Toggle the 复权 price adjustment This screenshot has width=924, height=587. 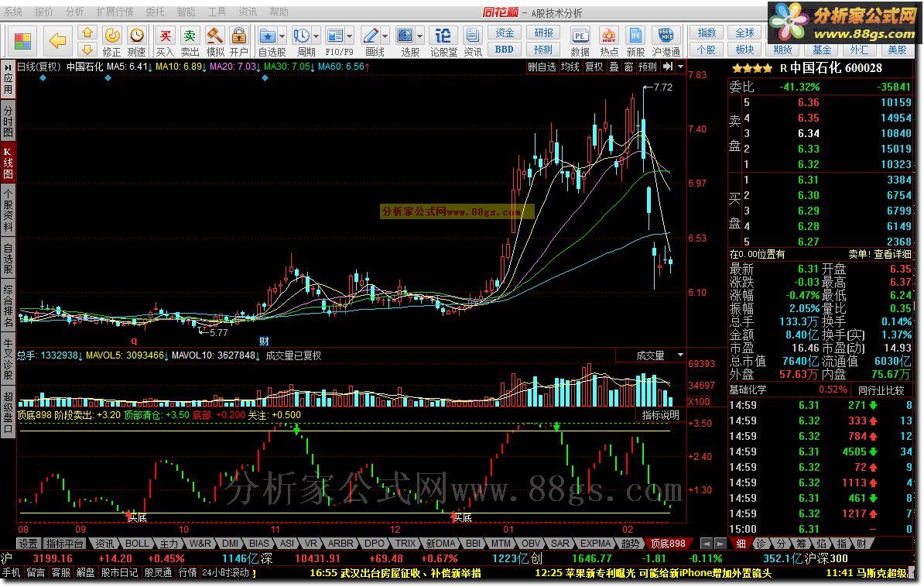594,67
